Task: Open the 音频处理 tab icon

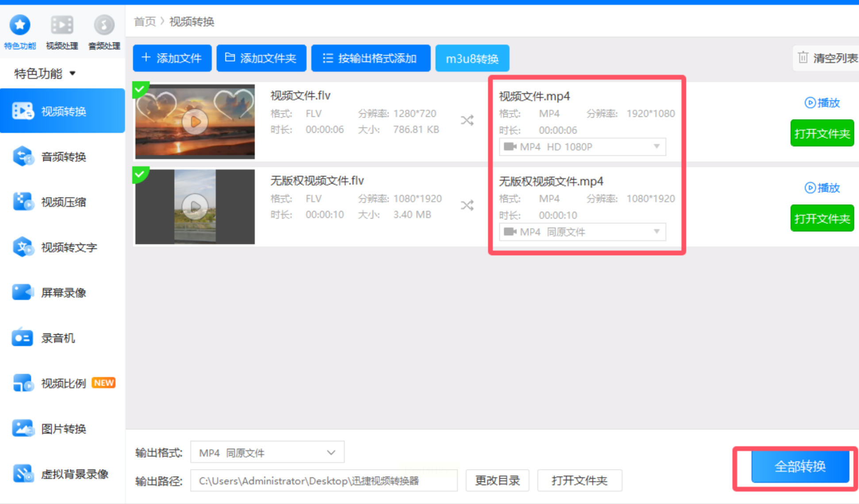Action: 104,26
